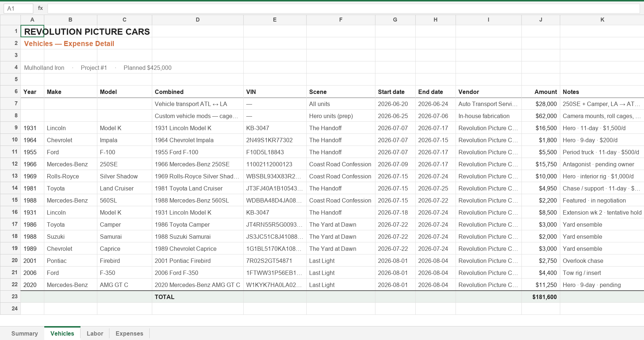
Task: Click the Antagonist pending owner note
Action: pos(602,164)
